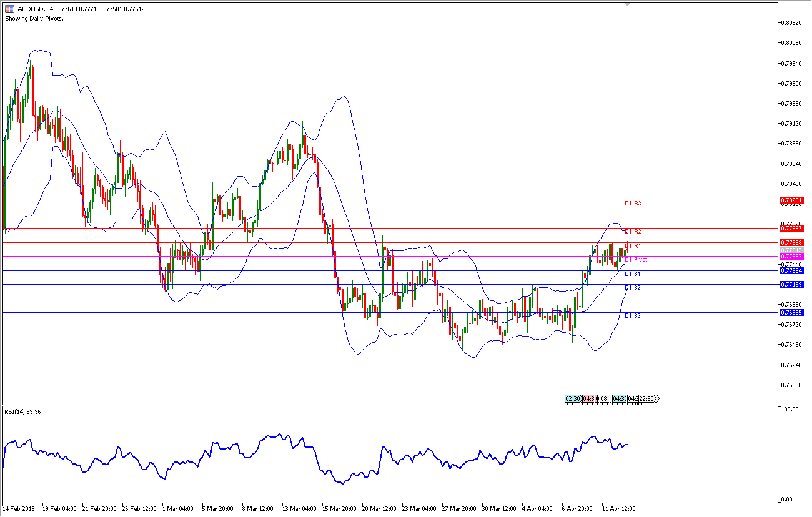Click the blue 0.77199 price tag
The height and width of the screenshot is (517, 812).
(791, 284)
